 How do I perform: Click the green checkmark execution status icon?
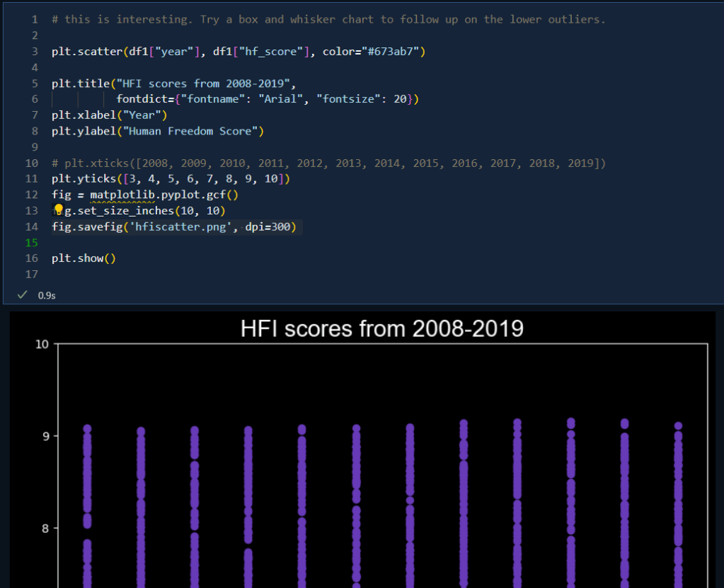[22, 294]
